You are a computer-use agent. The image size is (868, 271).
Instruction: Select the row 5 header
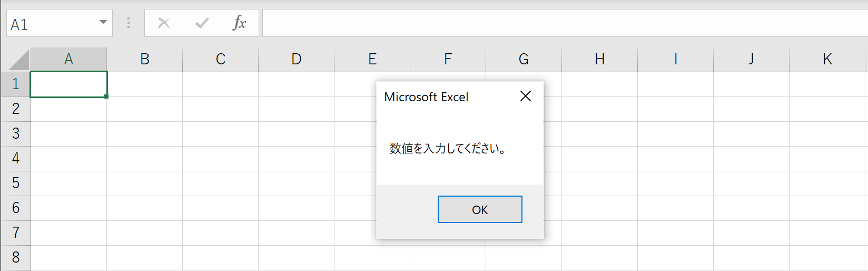[x=16, y=183]
